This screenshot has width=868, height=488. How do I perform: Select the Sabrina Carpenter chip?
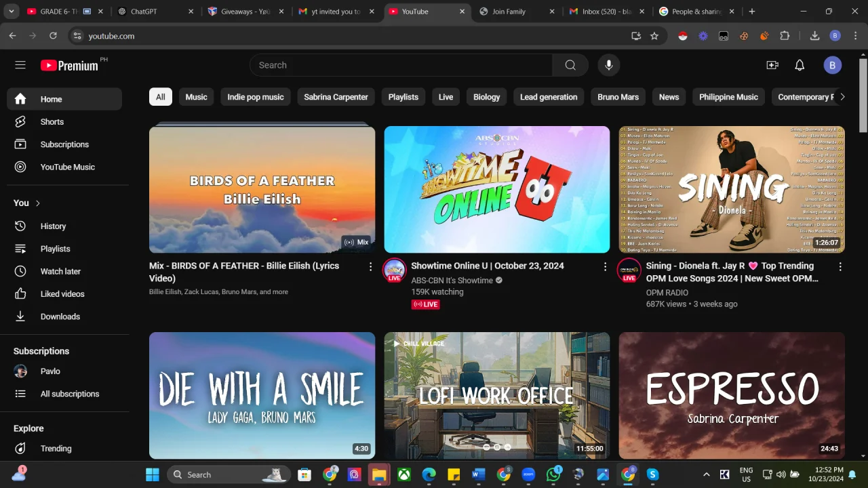pyautogui.click(x=336, y=97)
